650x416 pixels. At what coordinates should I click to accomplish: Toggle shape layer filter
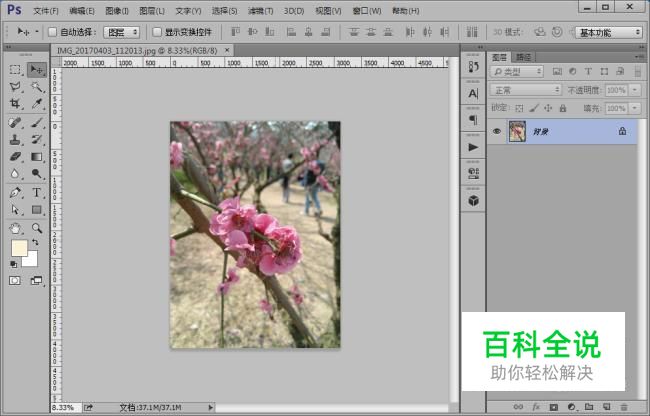coord(604,72)
